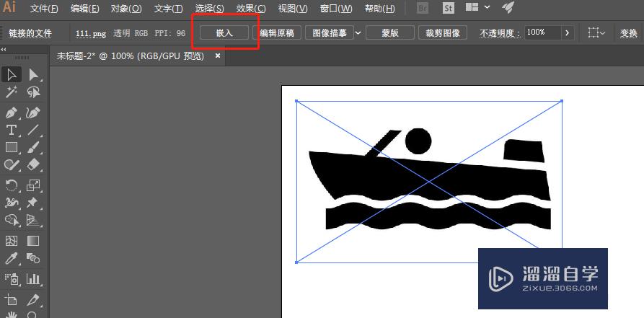Image resolution: width=644 pixels, height=318 pixels.
Task: Click the 嵌入 embed button
Action: pyautogui.click(x=224, y=33)
